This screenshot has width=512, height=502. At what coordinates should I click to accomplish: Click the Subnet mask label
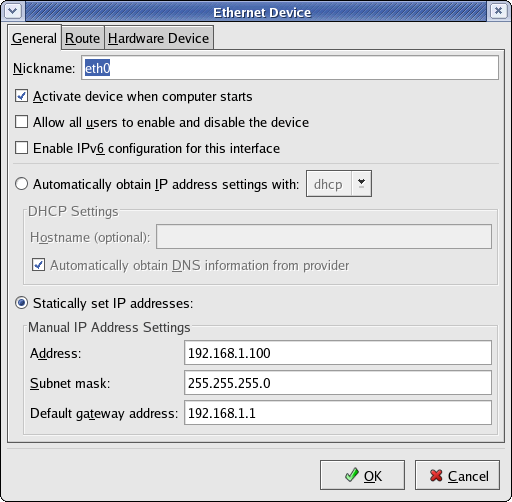tap(70, 383)
